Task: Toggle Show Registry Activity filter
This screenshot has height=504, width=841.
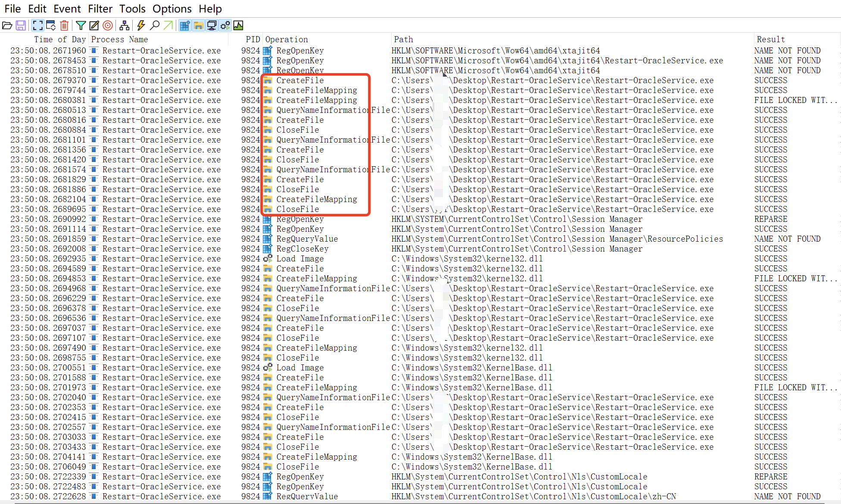Action: point(185,26)
